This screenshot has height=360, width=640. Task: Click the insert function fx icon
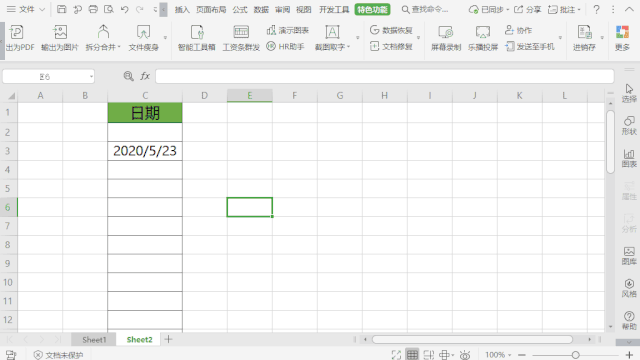tap(145, 76)
